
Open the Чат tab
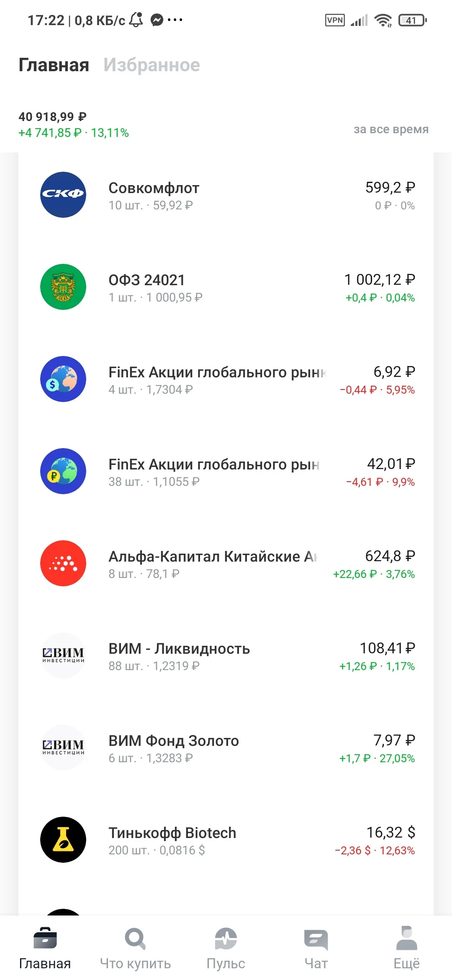click(316, 948)
